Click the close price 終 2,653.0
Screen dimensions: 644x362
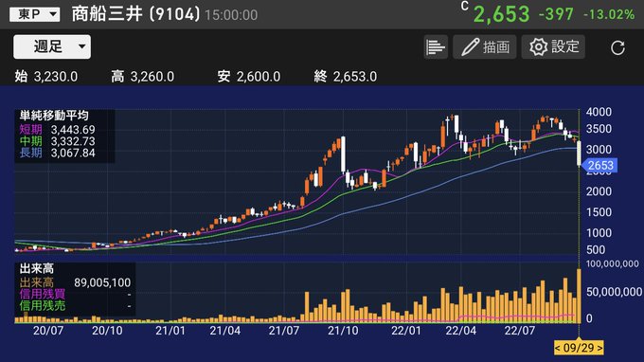(345, 77)
